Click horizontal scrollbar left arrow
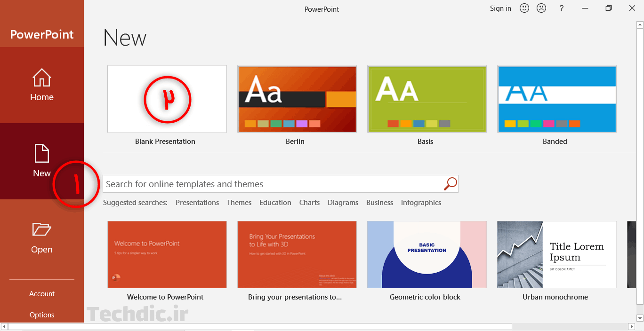The width and height of the screenshot is (644, 331). (x=4, y=326)
